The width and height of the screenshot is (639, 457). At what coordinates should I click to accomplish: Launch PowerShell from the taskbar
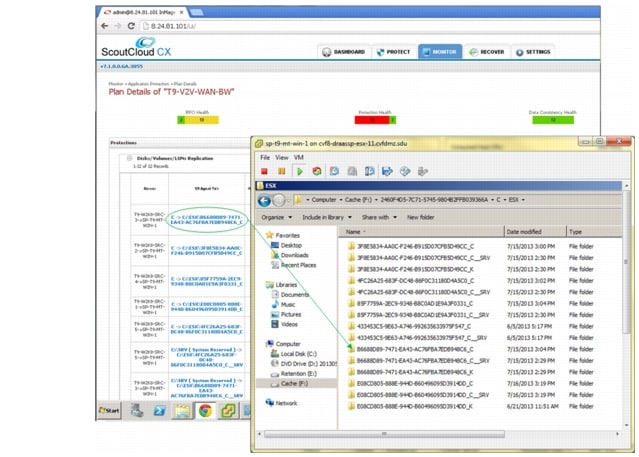[159, 411]
